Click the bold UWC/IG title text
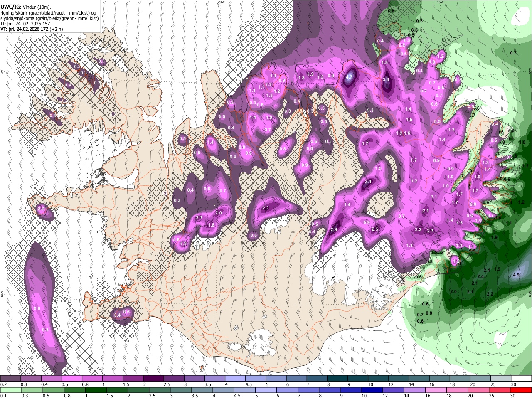 point(10,7)
